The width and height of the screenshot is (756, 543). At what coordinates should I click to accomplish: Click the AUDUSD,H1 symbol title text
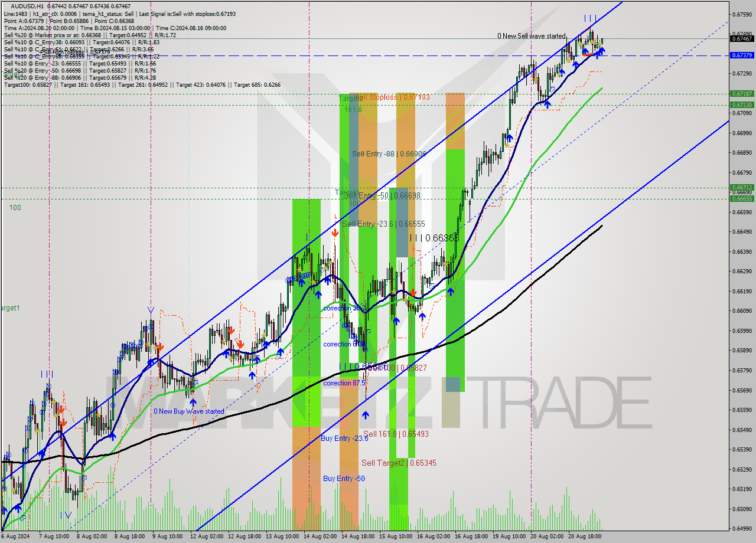27,6
